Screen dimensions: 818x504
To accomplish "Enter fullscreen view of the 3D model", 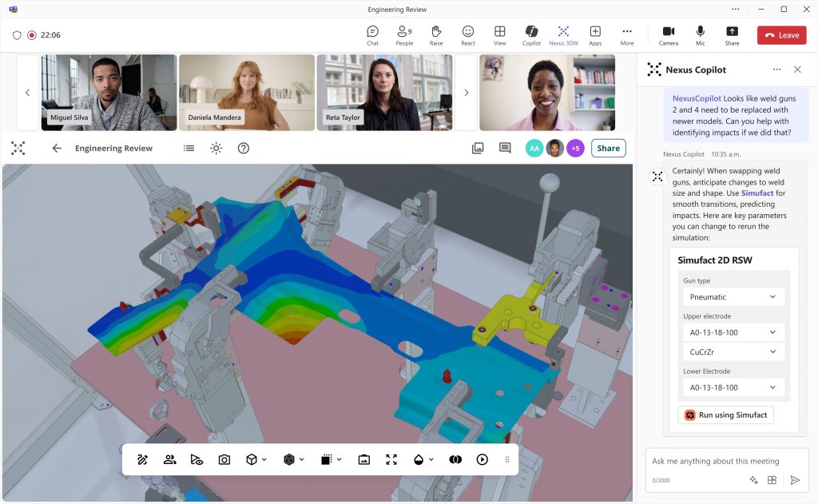I will 391,459.
